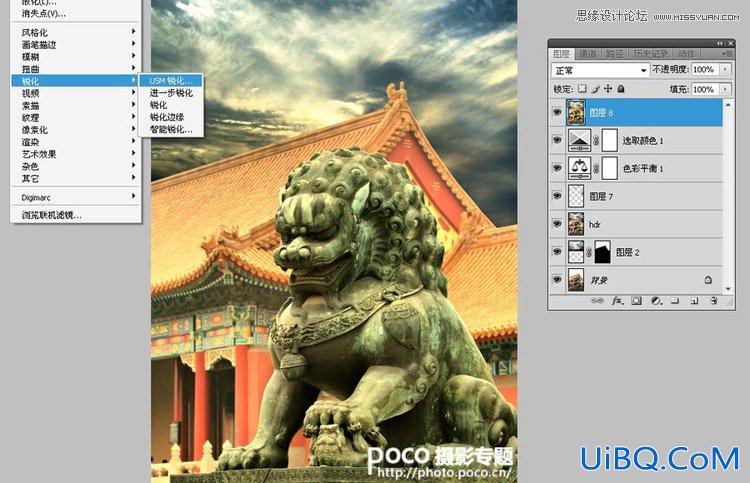Open the 风格化 filter submenu
Image resolution: width=750 pixels, height=483 pixels.
pos(76,33)
